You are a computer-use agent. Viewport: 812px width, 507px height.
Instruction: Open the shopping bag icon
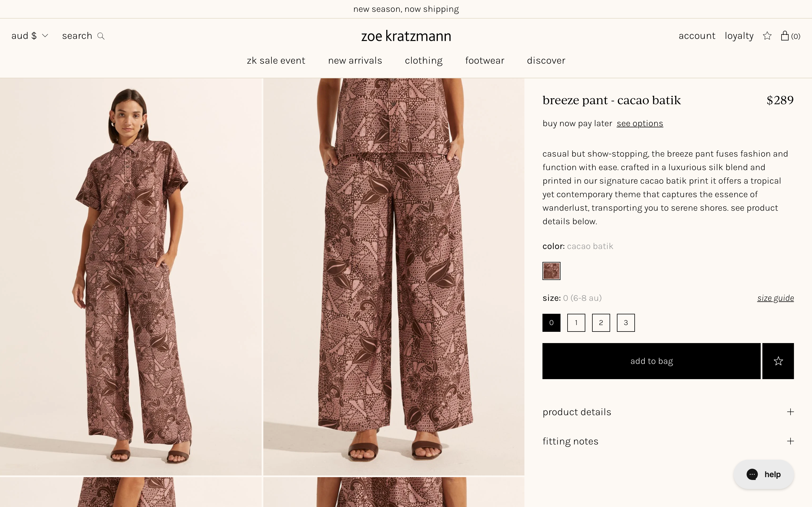point(784,36)
